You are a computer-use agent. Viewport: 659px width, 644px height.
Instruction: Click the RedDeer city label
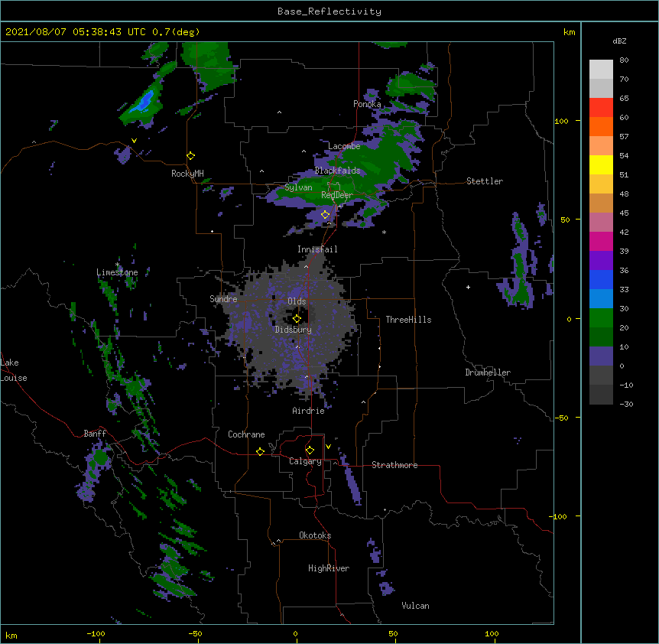pyautogui.click(x=336, y=195)
